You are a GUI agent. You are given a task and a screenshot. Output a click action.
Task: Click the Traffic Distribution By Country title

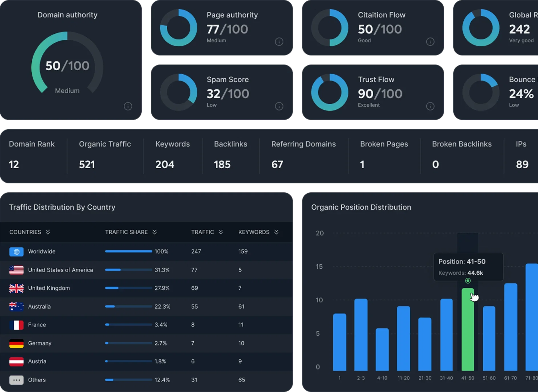[x=62, y=207]
